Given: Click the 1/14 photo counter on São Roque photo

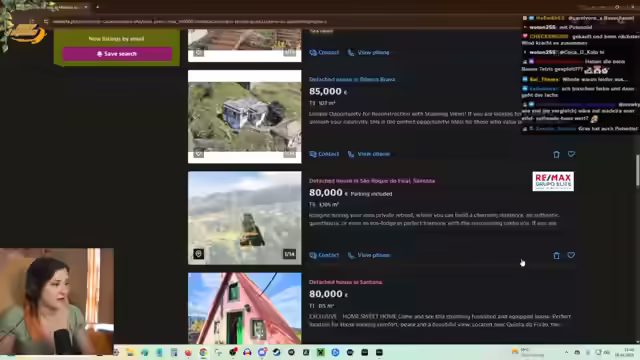Looking at the screenshot, I should click(289, 254).
